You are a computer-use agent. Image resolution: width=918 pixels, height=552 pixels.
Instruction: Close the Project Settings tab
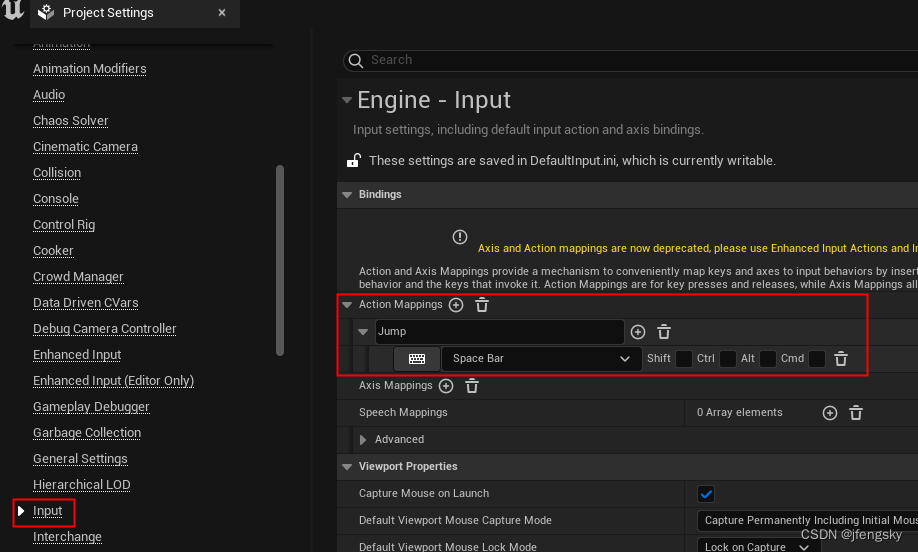coord(222,12)
